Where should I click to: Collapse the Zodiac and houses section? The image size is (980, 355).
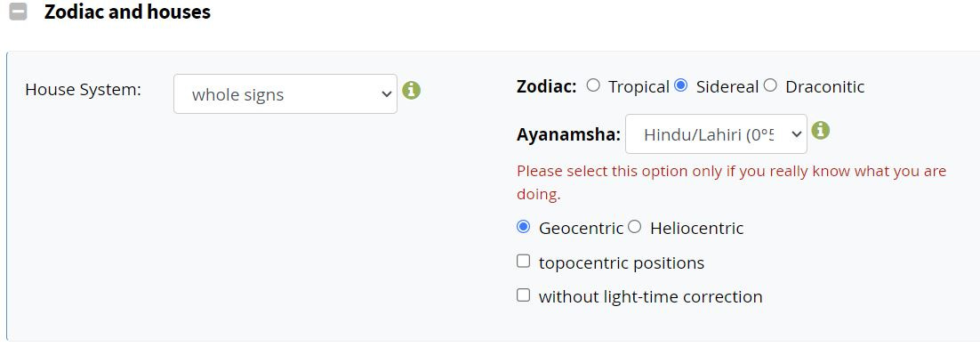(x=19, y=12)
